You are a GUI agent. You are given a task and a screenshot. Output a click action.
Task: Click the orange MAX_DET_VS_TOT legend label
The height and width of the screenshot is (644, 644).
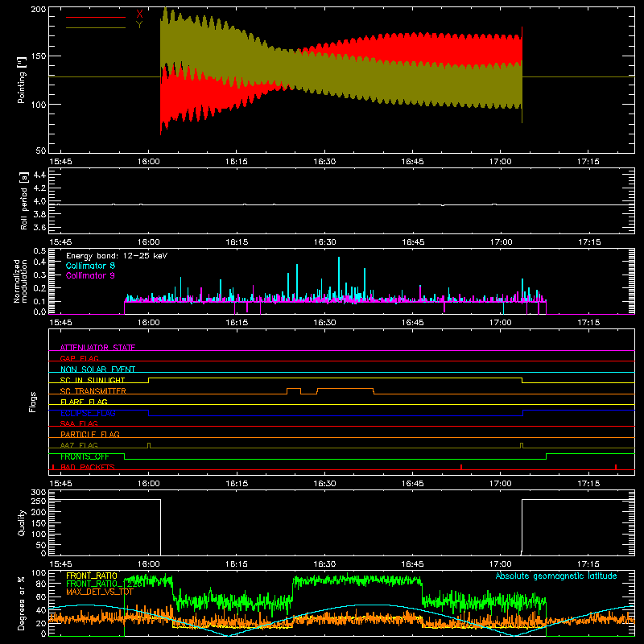pos(100,592)
